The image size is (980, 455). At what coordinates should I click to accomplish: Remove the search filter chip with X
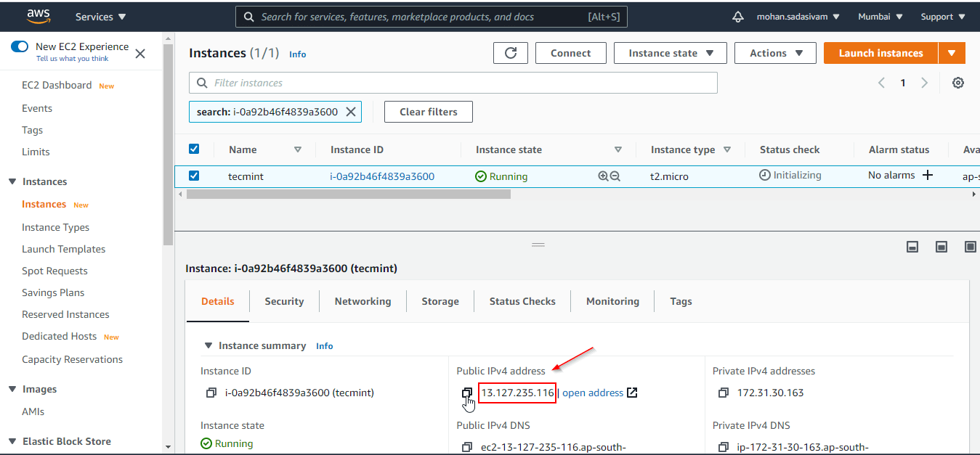pyautogui.click(x=351, y=112)
